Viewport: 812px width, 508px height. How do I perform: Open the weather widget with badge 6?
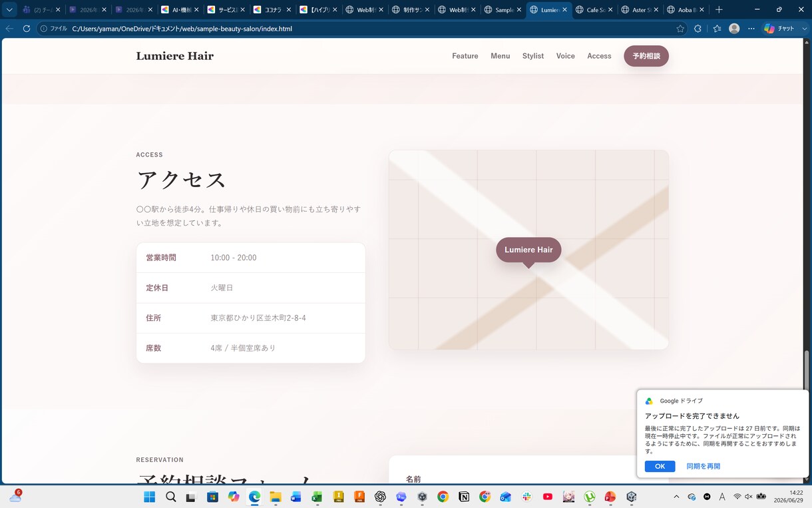15,496
